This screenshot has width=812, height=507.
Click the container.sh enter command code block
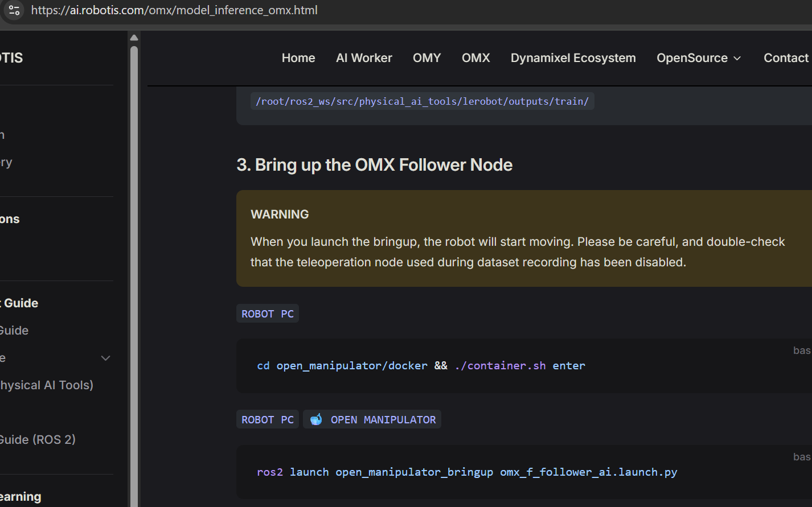(421, 366)
